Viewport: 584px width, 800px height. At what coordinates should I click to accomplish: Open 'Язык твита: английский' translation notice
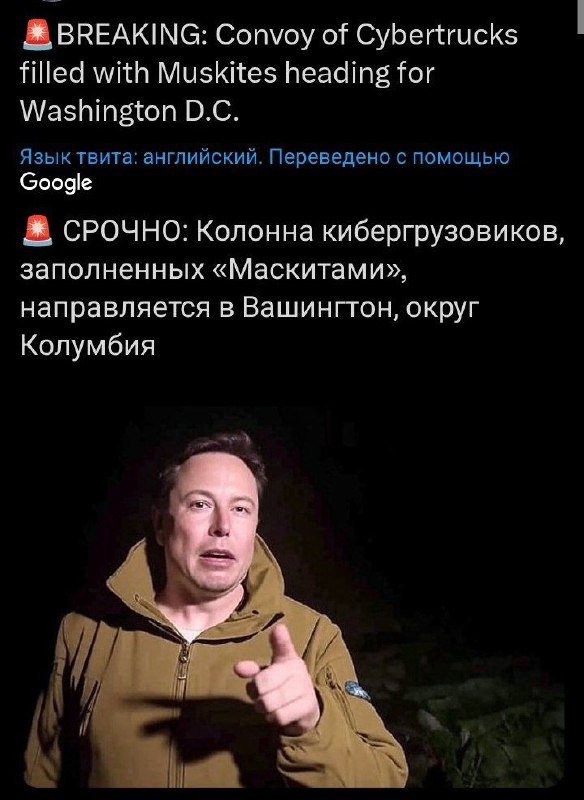pos(142,157)
